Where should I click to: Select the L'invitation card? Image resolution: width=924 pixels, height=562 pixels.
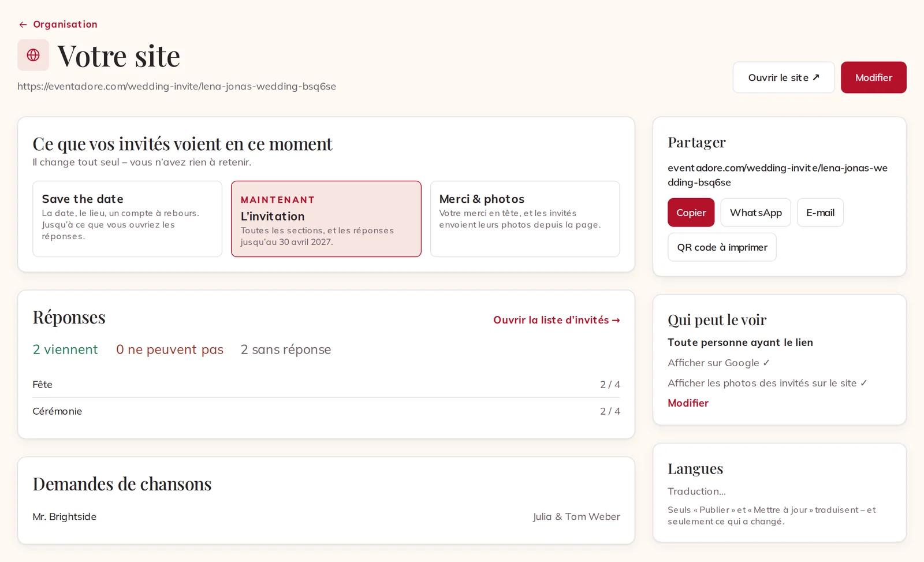tap(326, 219)
